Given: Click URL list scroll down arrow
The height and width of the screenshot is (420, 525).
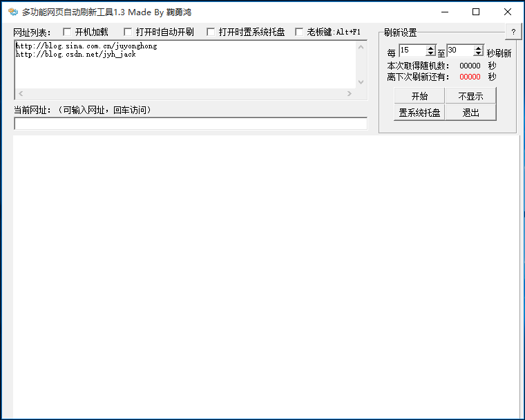Looking at the screenshot, I should [361, 82].
